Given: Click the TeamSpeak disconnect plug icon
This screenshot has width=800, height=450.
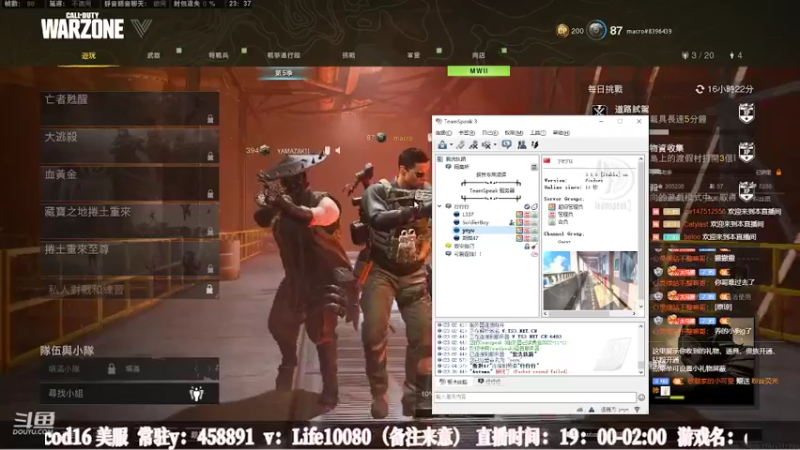Looking at the screenshot, I should coord(461,145).
